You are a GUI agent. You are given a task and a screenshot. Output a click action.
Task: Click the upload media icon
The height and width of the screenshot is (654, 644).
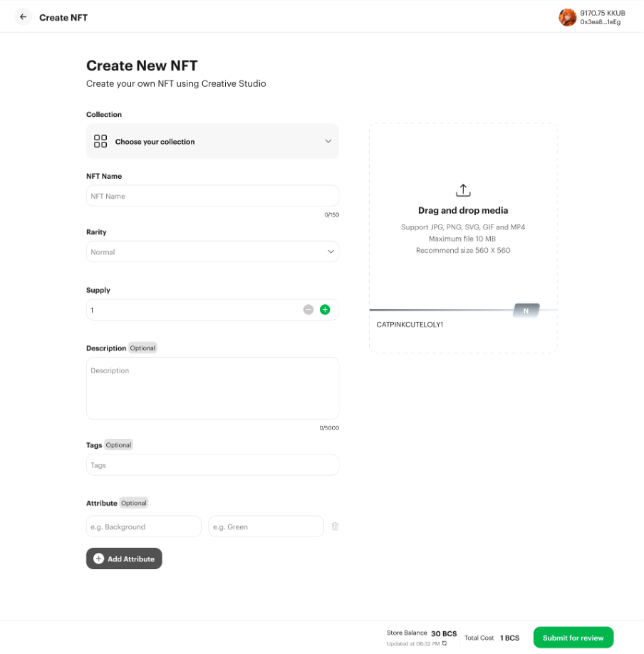pos(463,190)
